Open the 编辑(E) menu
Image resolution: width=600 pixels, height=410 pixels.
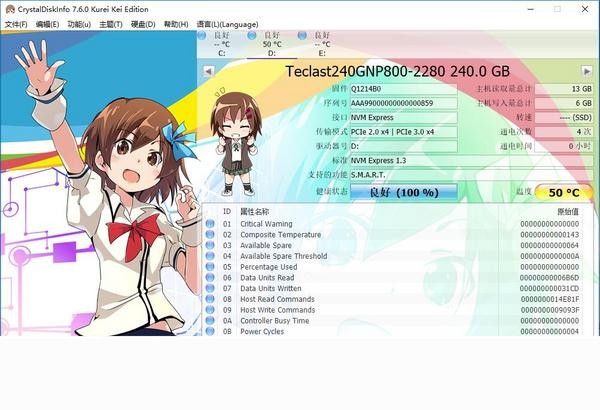(47, 25)
